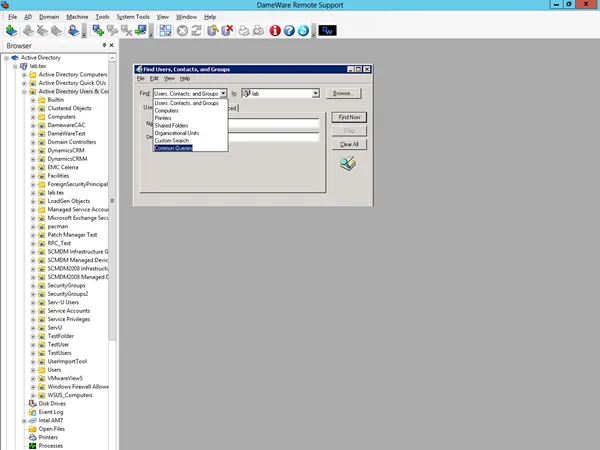Expand the Intel AMT node
The image size is (600, 450).
pyautogui.click(x=24, y=421)
